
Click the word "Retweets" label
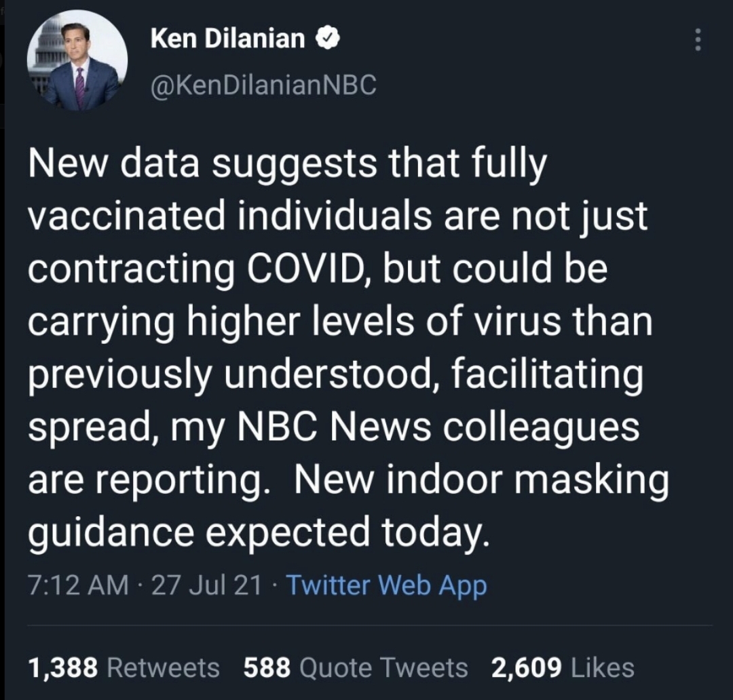[164, 667]
